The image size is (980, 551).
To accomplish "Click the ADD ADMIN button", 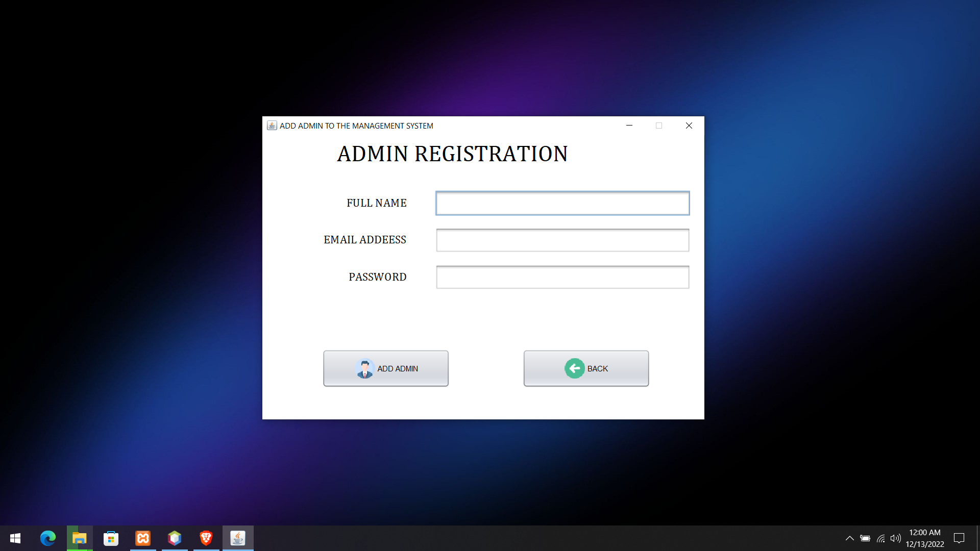I will click(385, 368).
